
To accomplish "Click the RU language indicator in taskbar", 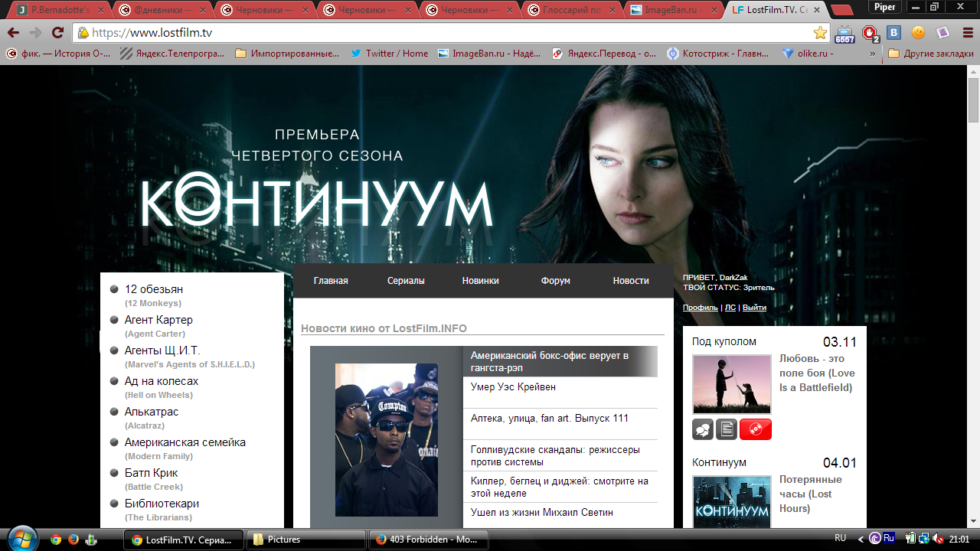I will [x=840, y=539].
